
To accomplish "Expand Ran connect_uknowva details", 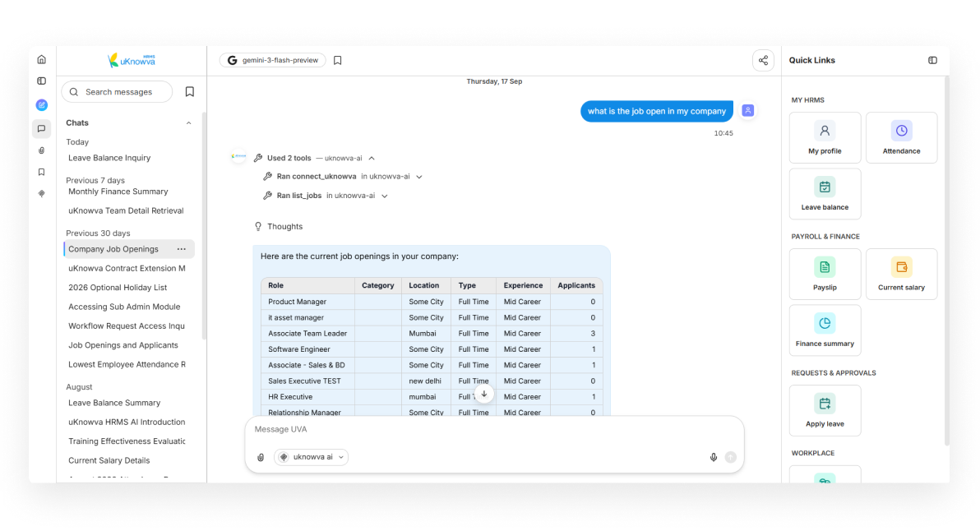I will click(418, 177).
